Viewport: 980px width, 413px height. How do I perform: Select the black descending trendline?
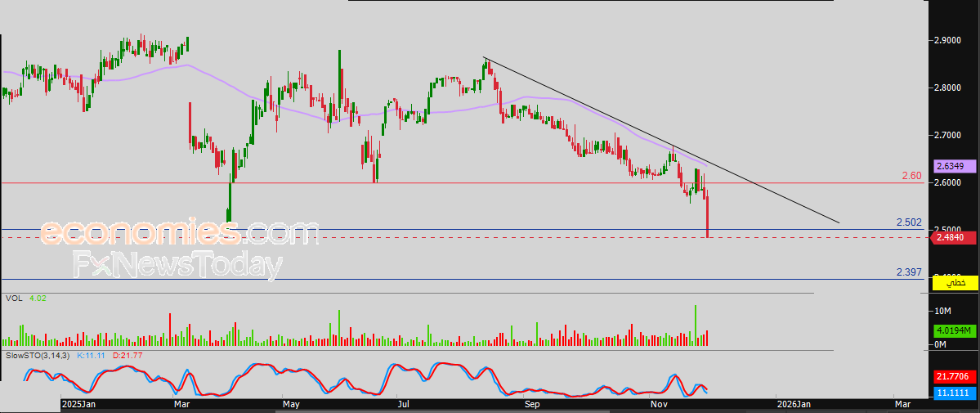[660, 140]
